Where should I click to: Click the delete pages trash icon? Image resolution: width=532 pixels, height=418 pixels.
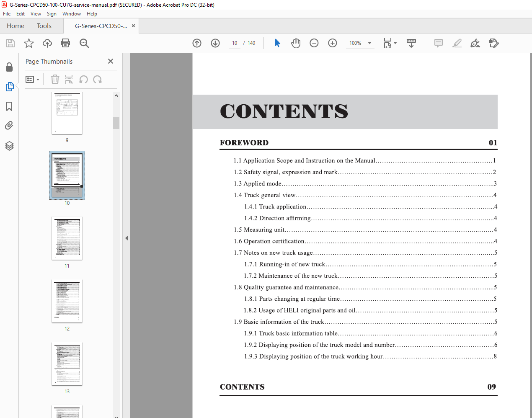pos(55,79)
